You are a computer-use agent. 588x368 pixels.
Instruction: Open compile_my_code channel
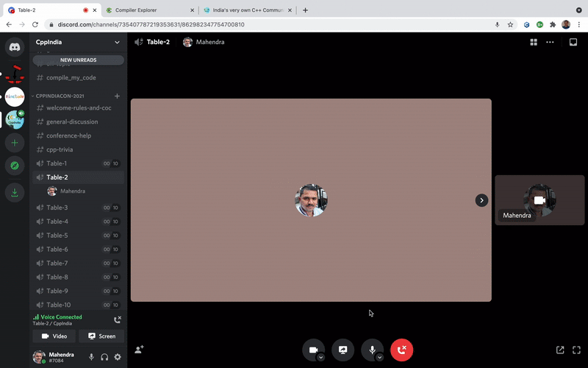79,78
